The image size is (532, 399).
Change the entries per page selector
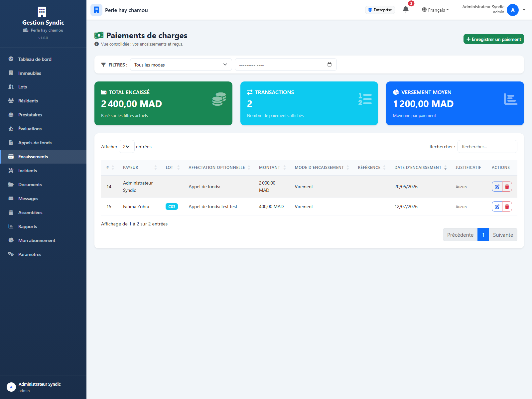click(126, 147)
